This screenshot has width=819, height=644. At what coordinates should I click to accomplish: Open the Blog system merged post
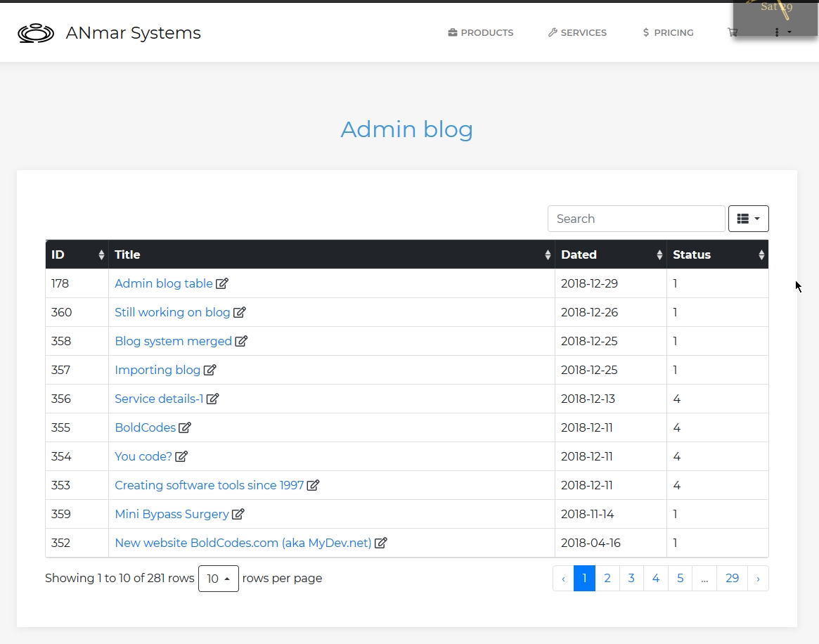click(174, 341)
